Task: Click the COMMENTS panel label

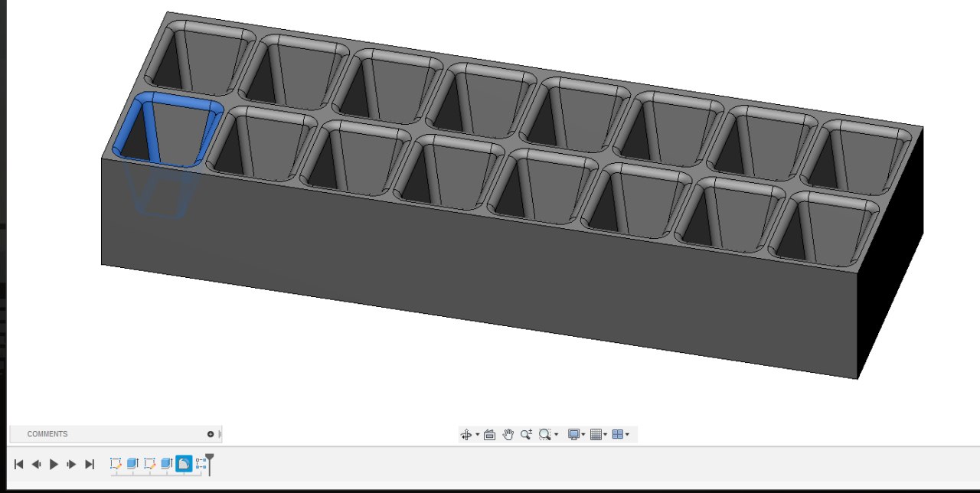Action: 47,434
